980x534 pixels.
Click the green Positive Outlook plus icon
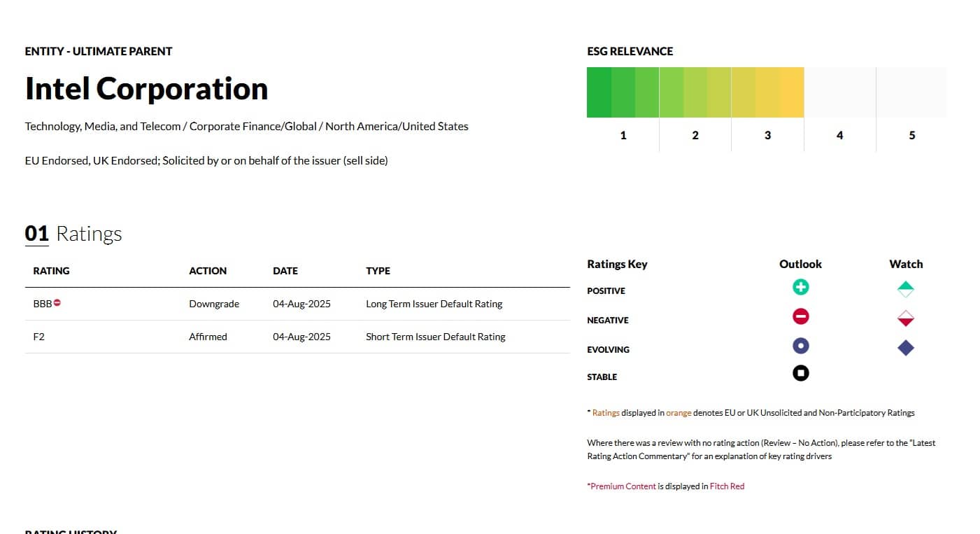point(801,287)
